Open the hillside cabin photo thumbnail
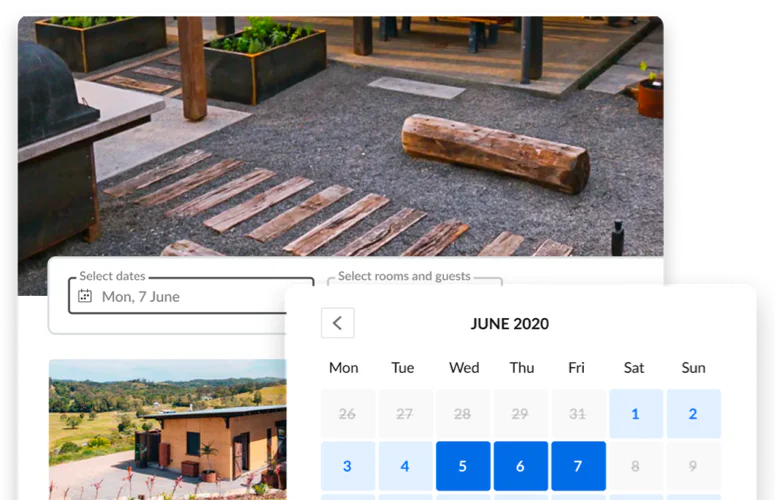 click(168, 429)
